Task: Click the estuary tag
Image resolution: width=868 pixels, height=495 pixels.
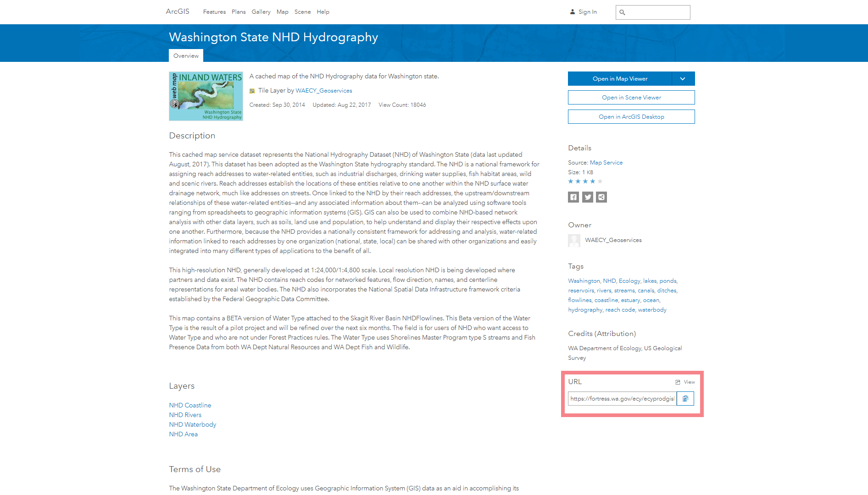Action: coord(630,300)
